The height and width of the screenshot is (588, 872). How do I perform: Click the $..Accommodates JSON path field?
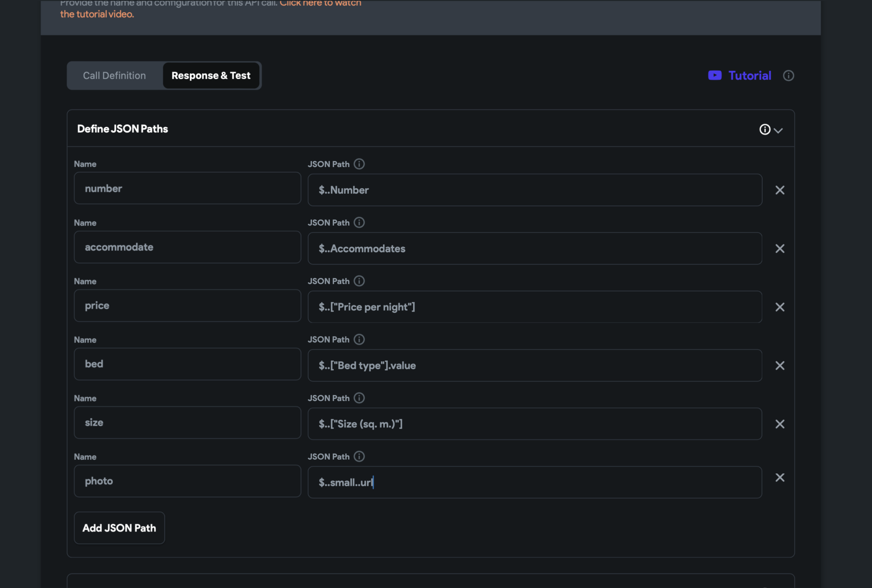click(534, 249)
